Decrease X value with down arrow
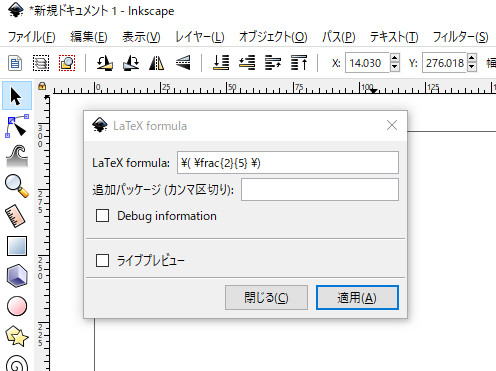 tap(395, 67)
